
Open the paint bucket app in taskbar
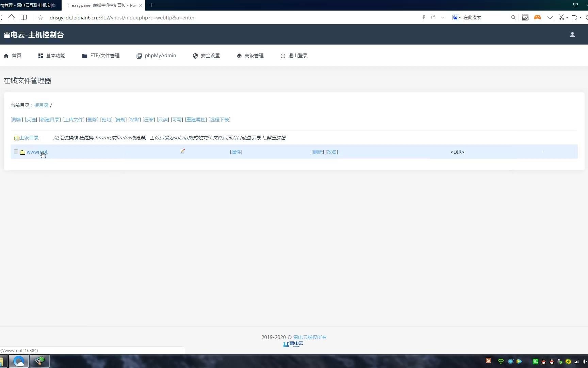pyautogui.click(x=39, y=361)
